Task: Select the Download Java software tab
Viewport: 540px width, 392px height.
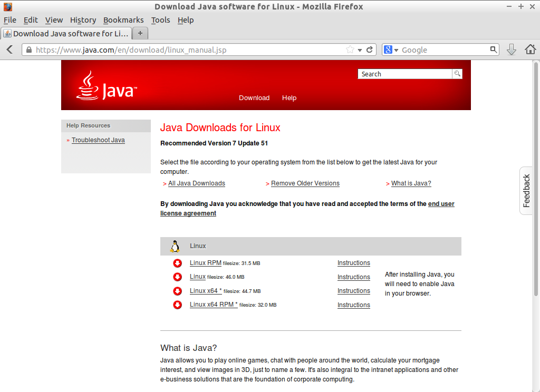Action: (66, 33)
